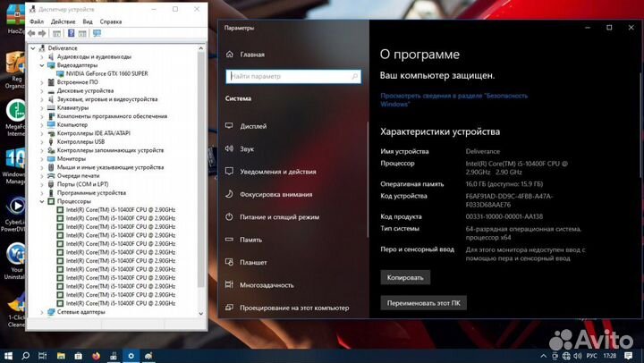Click the Device Manager vertical scrollbar thumb
This screenshot has height=363, width=644.
pos(201,169)
